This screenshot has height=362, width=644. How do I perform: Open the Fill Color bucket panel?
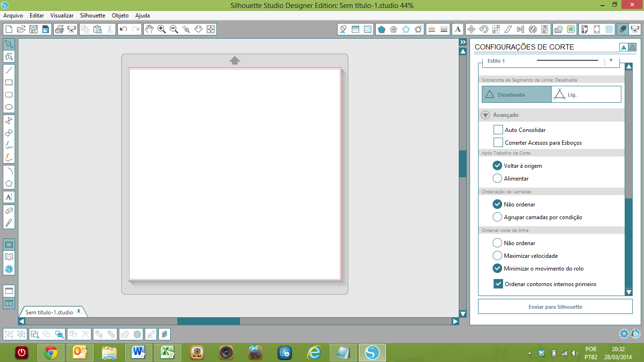(343, 29)
